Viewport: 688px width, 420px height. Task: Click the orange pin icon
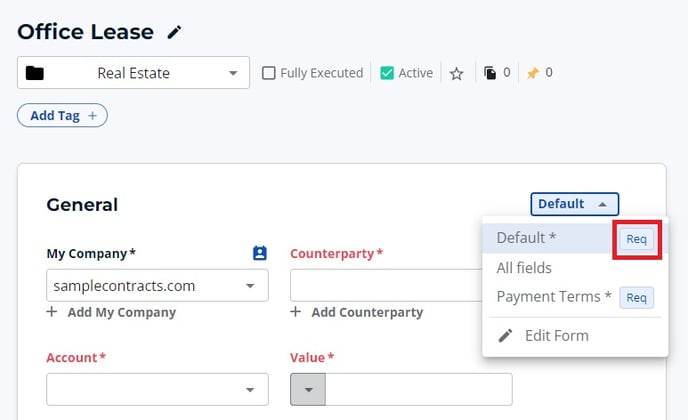532,73
